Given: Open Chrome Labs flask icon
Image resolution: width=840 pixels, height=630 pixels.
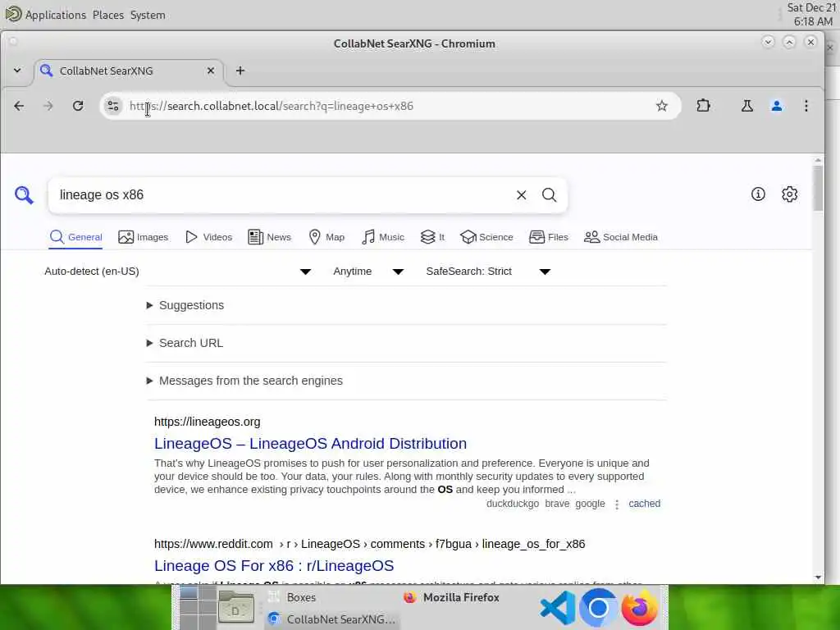Looking at the screenshot, I should [746, 106].
